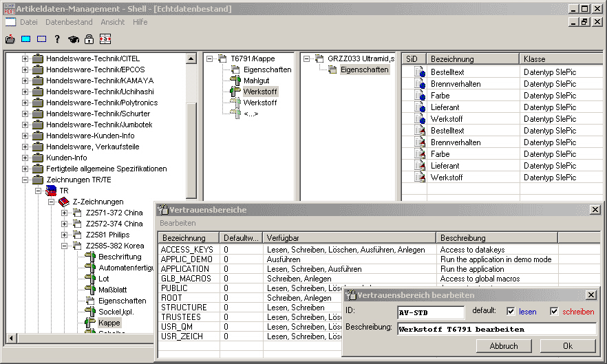607x364 pixels.
Task: Select the ACCESS_KEYS row
Action: (379, 250)
